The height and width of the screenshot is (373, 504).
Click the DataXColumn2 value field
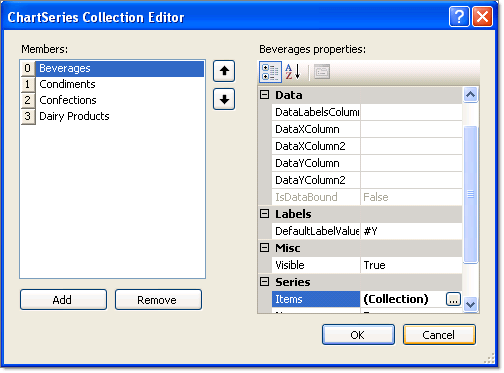pos(411,146)
